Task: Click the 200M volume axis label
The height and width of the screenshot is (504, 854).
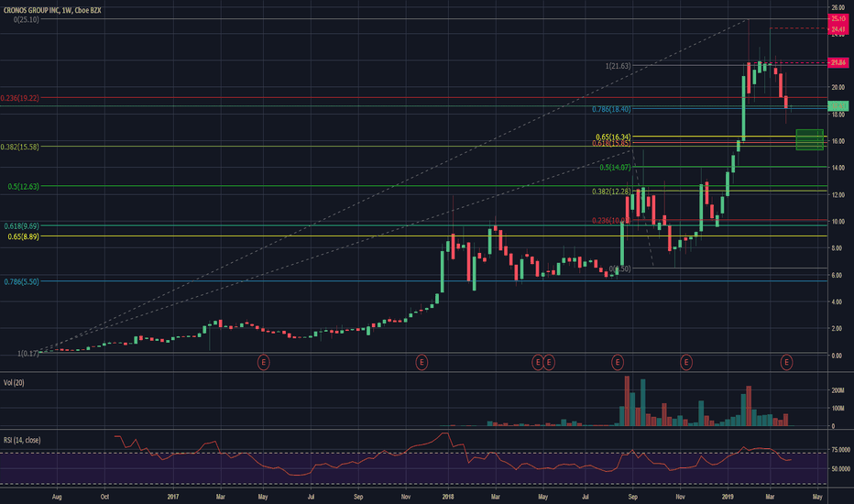Action: pyautogui.click(x=838, y=390)
